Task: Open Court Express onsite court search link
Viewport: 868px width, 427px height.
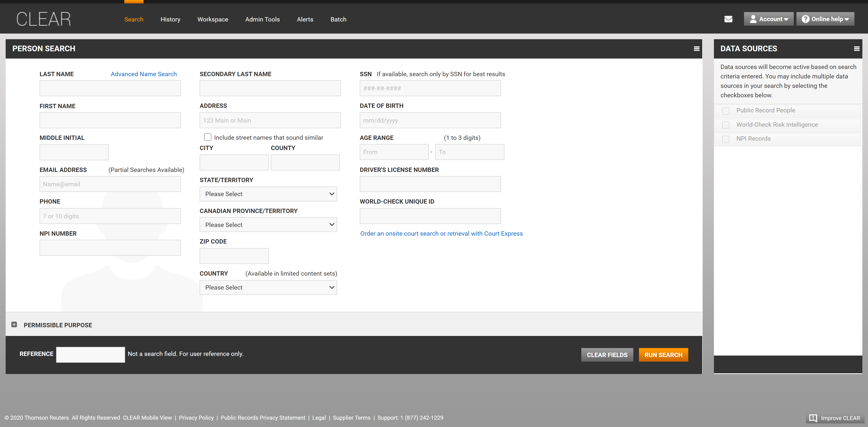Action: click(441, 233)
